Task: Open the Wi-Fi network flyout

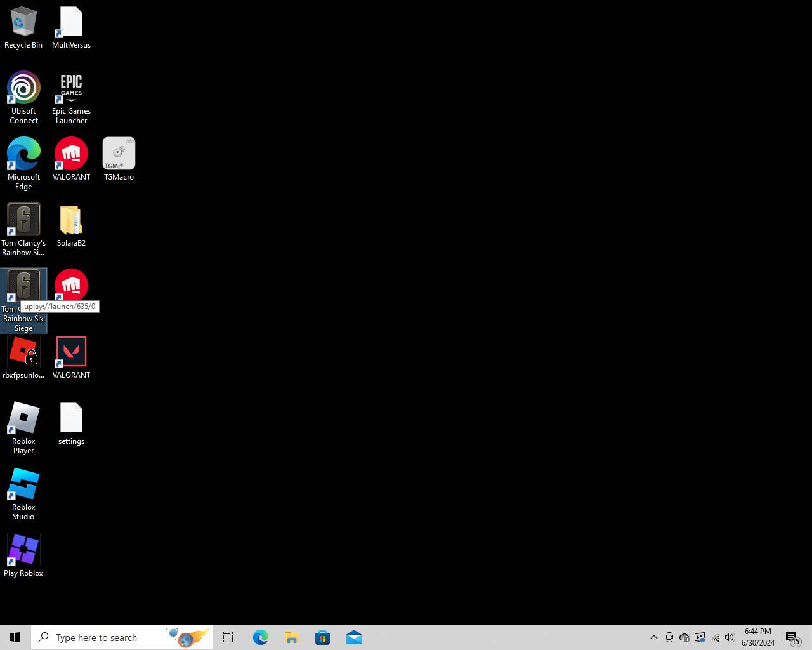Action: click(716, 637)
